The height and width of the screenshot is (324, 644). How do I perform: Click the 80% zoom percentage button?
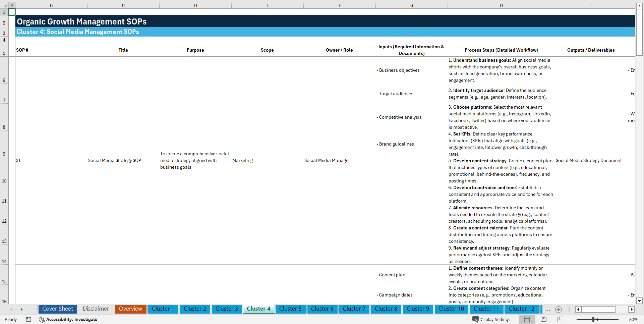coord(633,319)
